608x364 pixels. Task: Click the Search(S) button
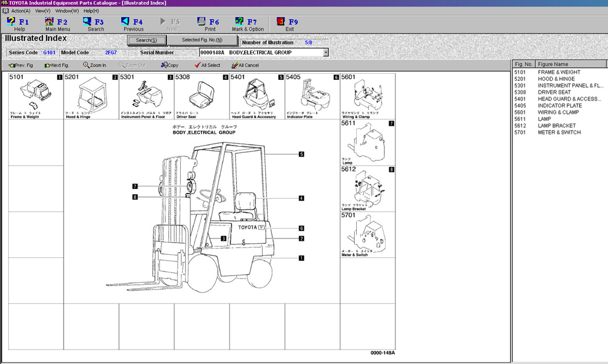(147, 40)
